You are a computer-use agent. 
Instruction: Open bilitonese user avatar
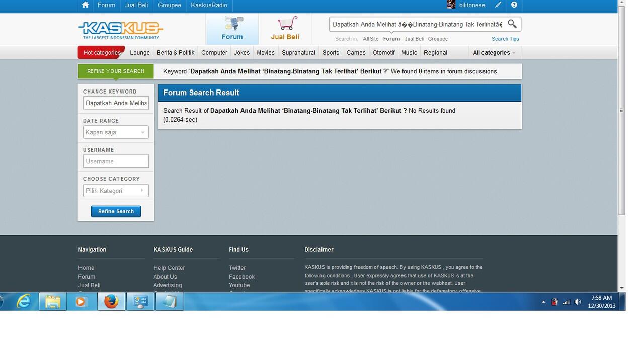(x=451, y=5)
